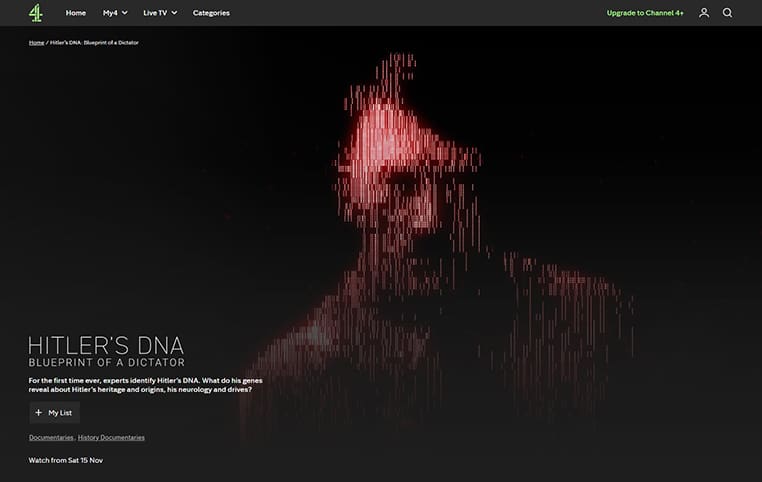Expand the Live TV dropdown menu
This screenshot has height=482, width=762.
(160, 13)
